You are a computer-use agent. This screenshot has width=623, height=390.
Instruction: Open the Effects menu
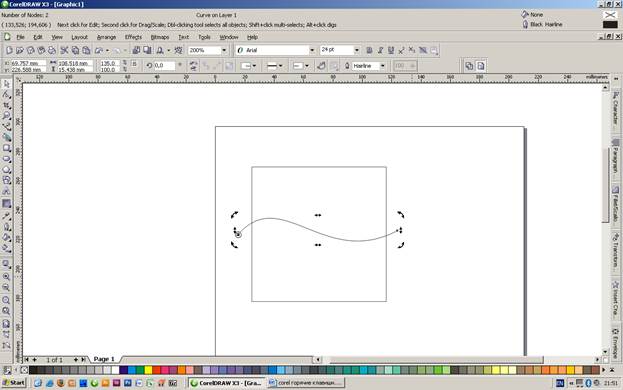pyautogui.click(x=133, y=37)
